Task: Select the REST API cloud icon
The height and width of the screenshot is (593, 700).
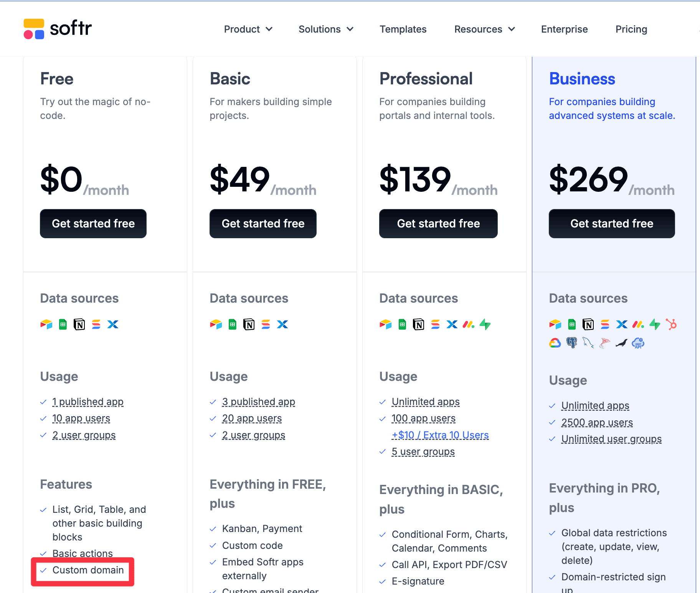Action: pyautogui.click(x=638, y=343)
